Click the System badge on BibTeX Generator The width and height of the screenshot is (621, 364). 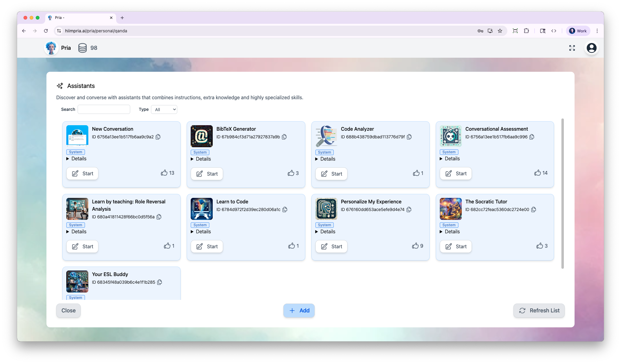200,152
